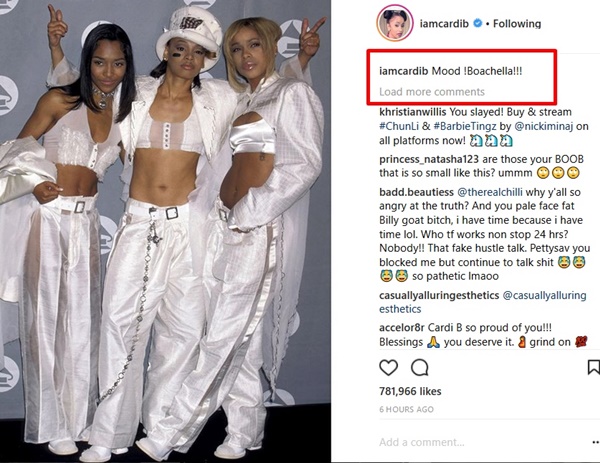
Task: Click the photo of three women in white
Action: 165,232
